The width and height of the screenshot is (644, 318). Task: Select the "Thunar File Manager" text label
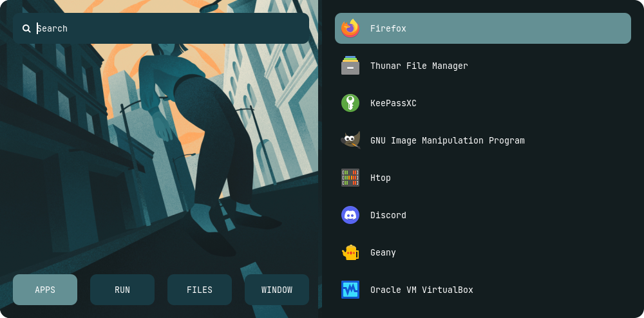click(x=419, y=66)
